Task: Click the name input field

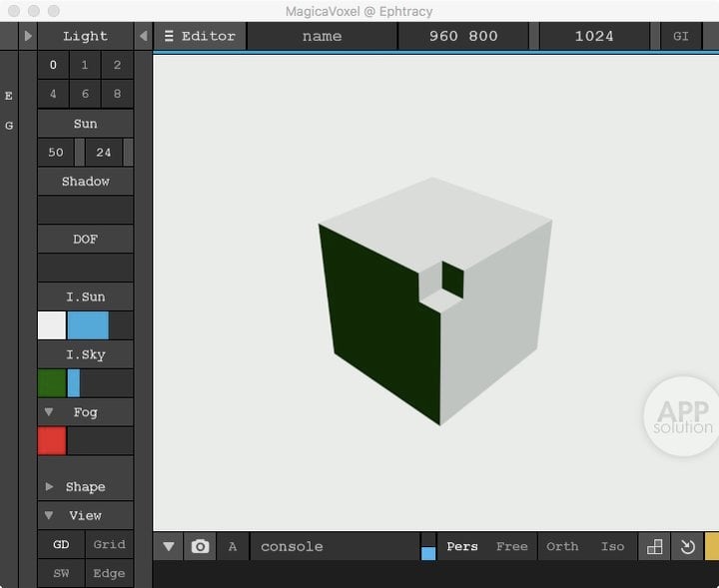Action: click(322, 36)
